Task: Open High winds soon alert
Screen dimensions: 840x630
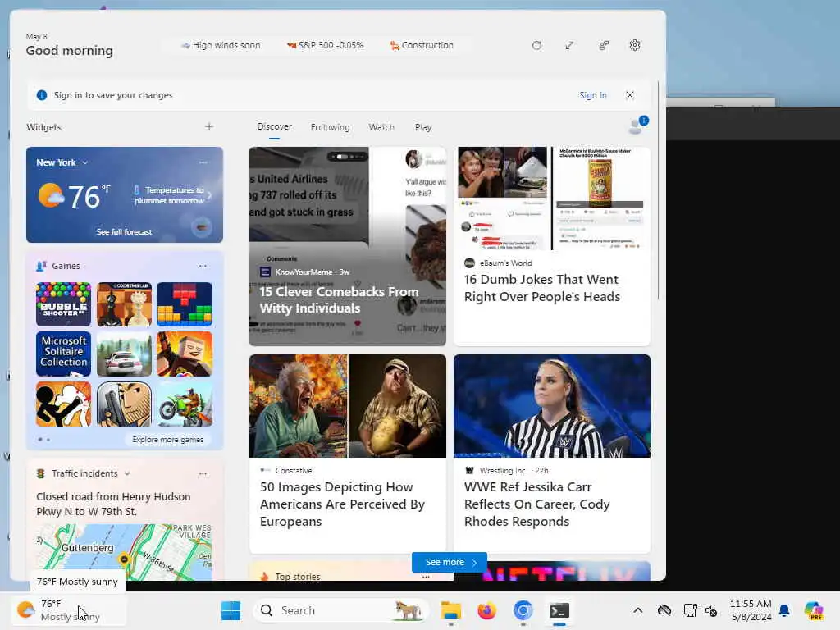Action: 221,46
